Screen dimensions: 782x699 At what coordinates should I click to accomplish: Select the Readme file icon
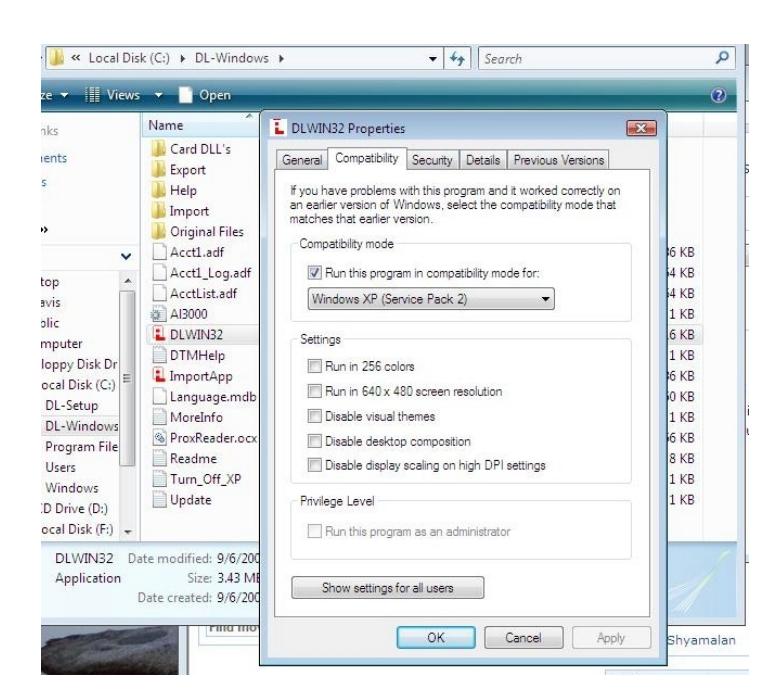159,458
